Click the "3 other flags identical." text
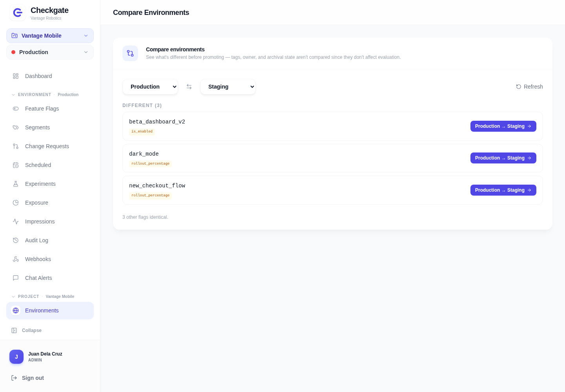565x392 pixels. (x=145, y=217)
